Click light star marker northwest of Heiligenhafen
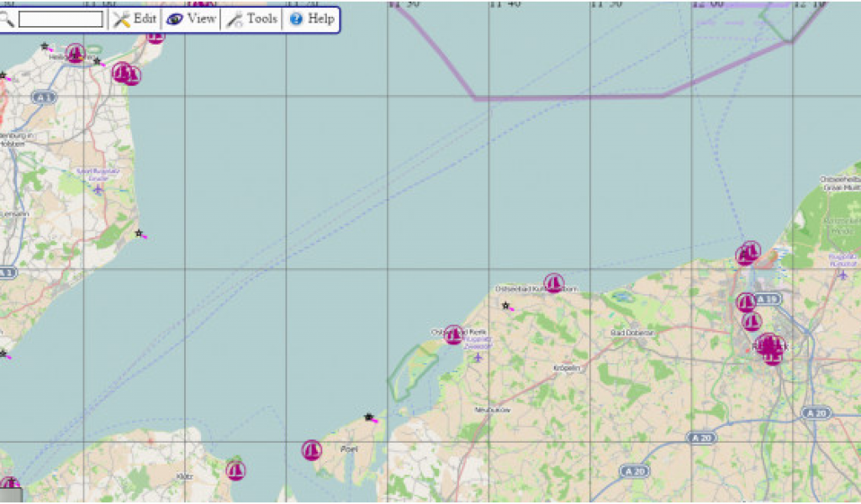 (x=45, y=46)
